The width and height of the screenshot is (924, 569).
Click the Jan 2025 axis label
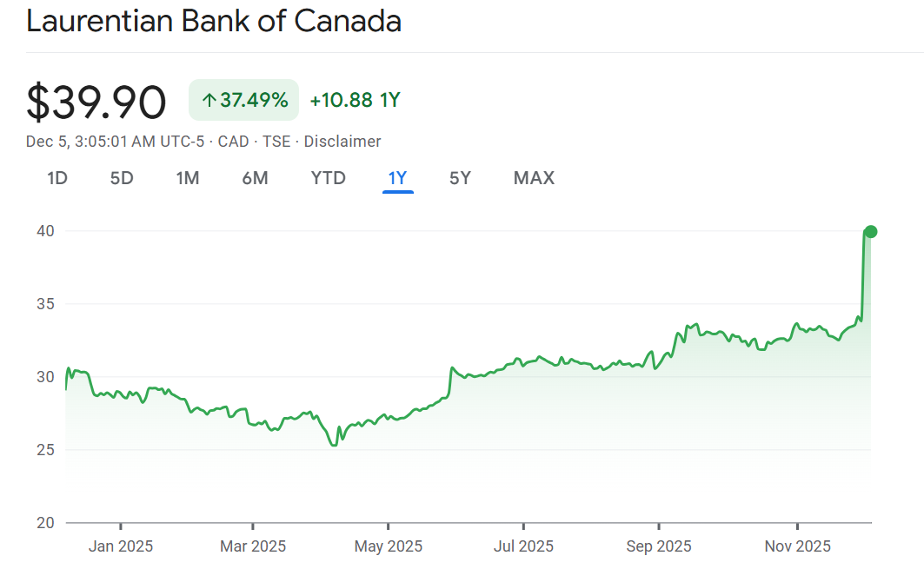pyautogui.click(x=121, y=546)
